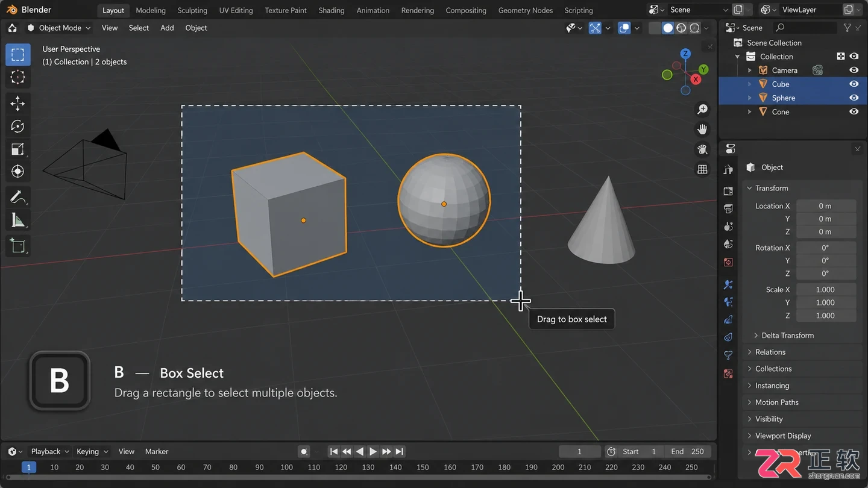Hide the Cone in outliner

click(854, 112)
